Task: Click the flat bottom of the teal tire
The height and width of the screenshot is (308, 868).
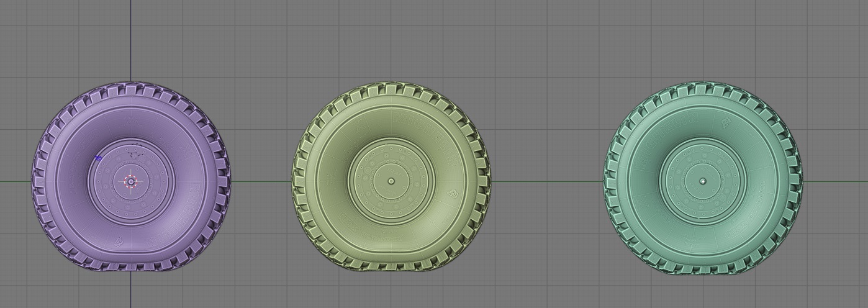Action: coord(703,268)
